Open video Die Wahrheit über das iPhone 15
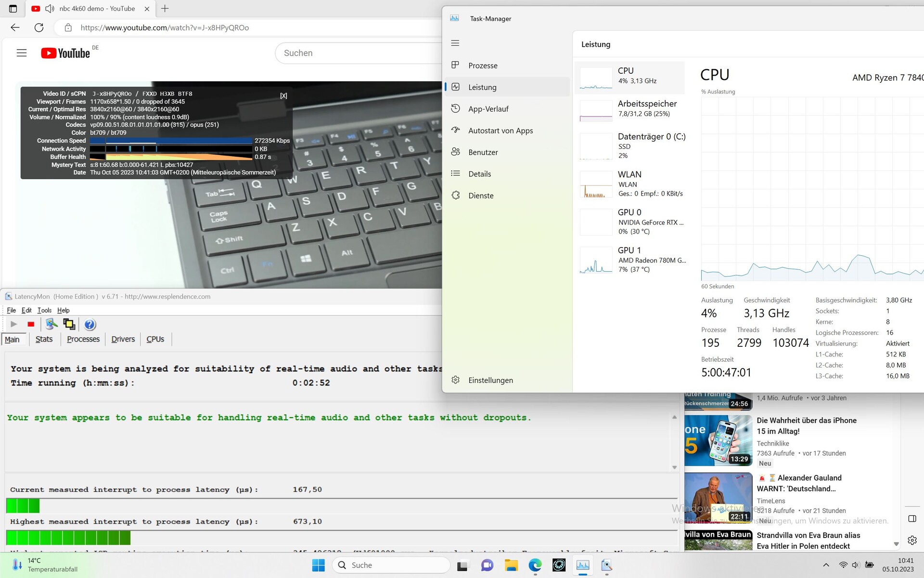This screenshot has height=578, width=924. coord(807,426)
